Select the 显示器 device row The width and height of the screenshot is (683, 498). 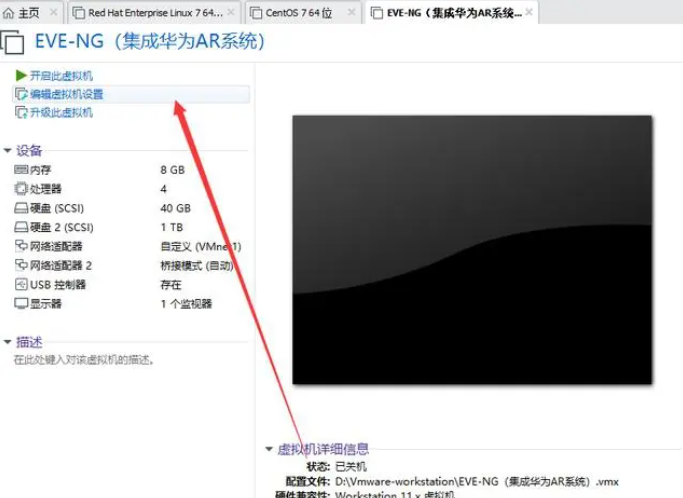click(x=131, y=304)
